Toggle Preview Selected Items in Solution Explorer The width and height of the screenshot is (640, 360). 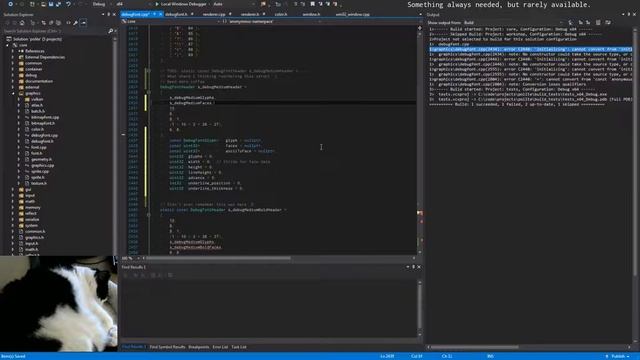click(x=83, y=23)
